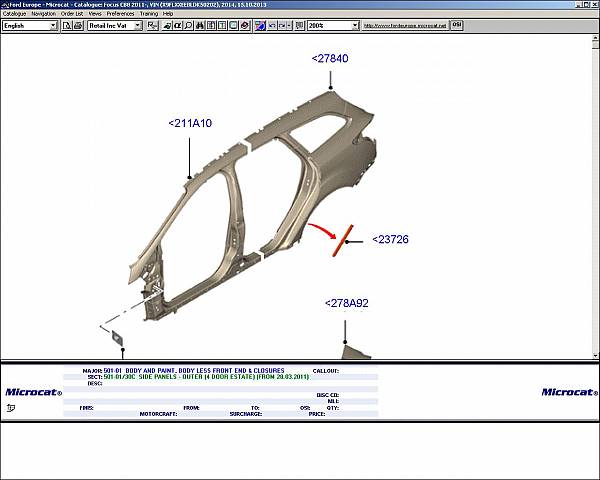Open the fordeurope.microcat.net link
This screenshot has width=600, height=480.
(405, 26)
